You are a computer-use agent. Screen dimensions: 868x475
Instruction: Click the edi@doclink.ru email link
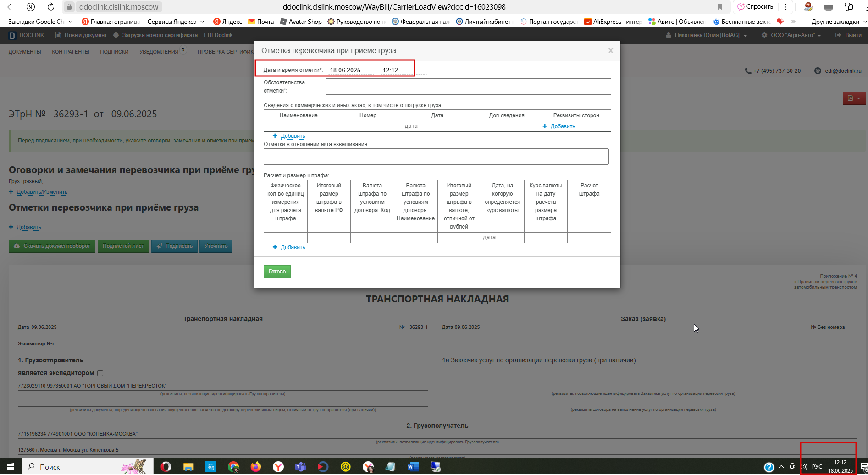[x=843, y=71]
